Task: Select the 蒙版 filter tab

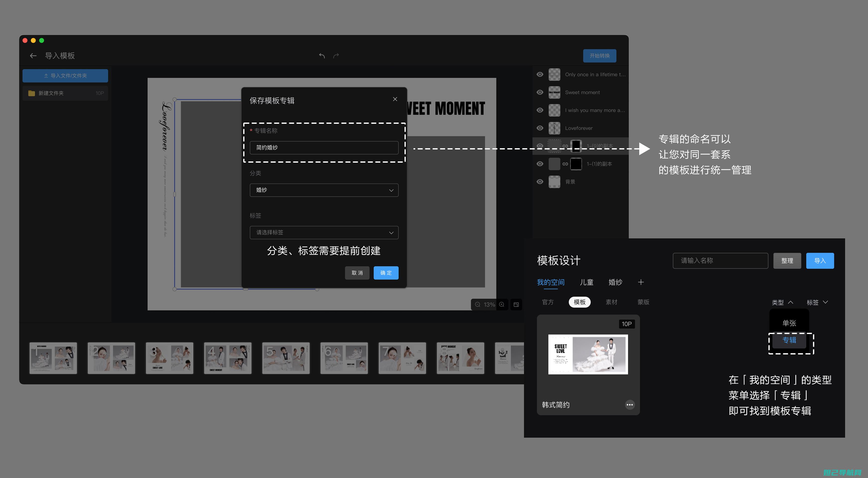Action: [643, 302]
